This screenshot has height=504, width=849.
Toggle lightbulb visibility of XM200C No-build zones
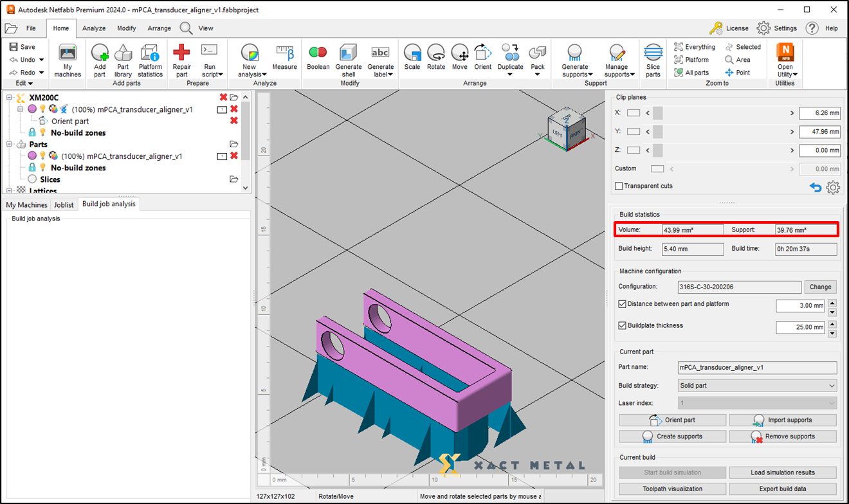(43, 132)
